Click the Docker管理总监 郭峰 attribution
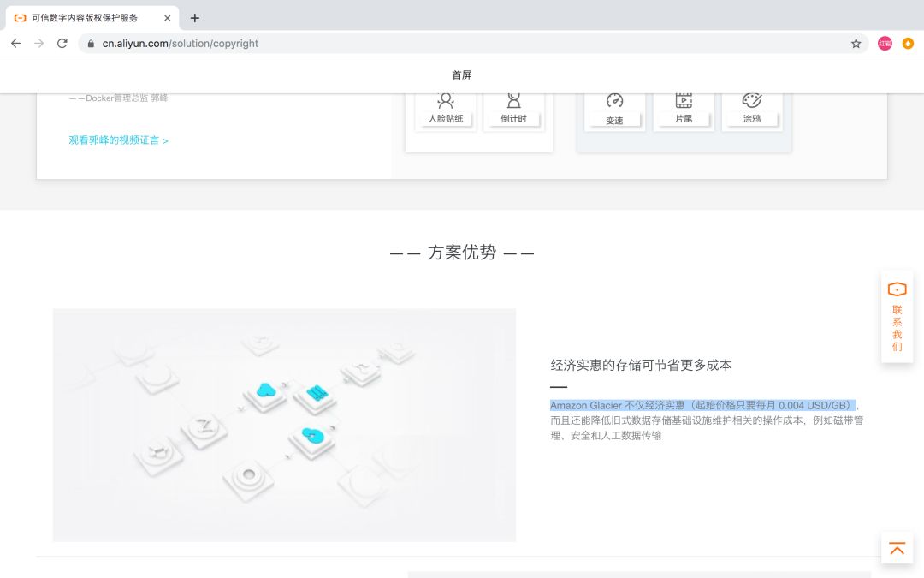 tap(118, 98)
